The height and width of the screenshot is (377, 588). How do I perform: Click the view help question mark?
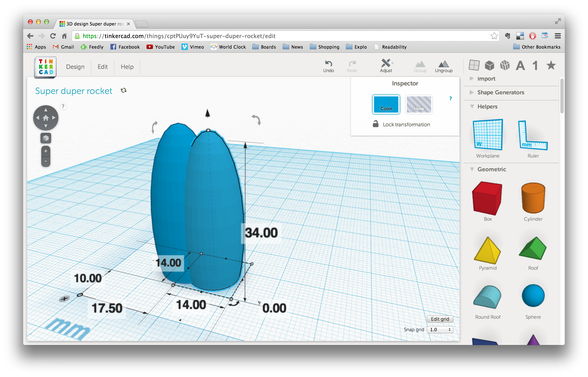point(63,107)
